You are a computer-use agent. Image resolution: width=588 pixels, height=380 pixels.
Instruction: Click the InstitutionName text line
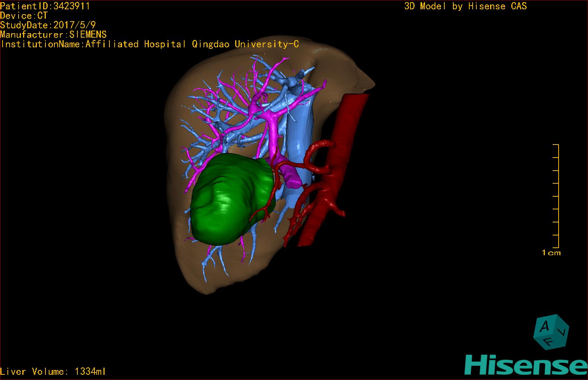tap(150, 44)
